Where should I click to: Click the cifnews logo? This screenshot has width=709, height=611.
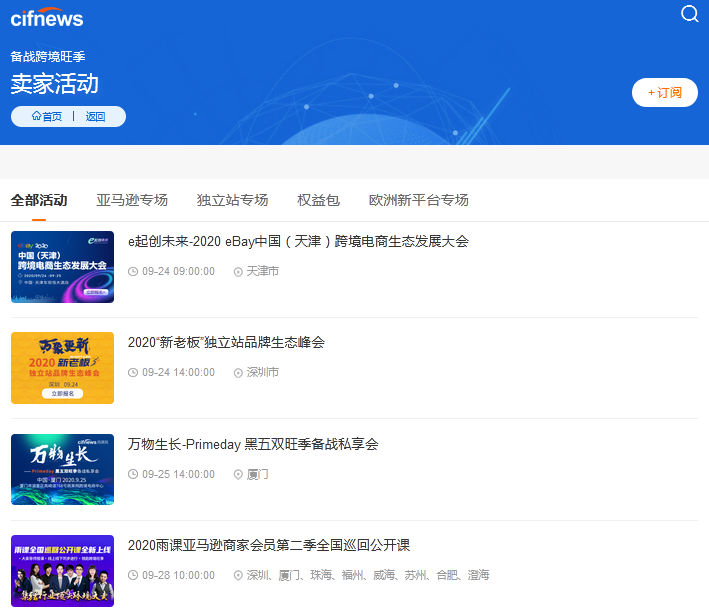pos(47,18)
